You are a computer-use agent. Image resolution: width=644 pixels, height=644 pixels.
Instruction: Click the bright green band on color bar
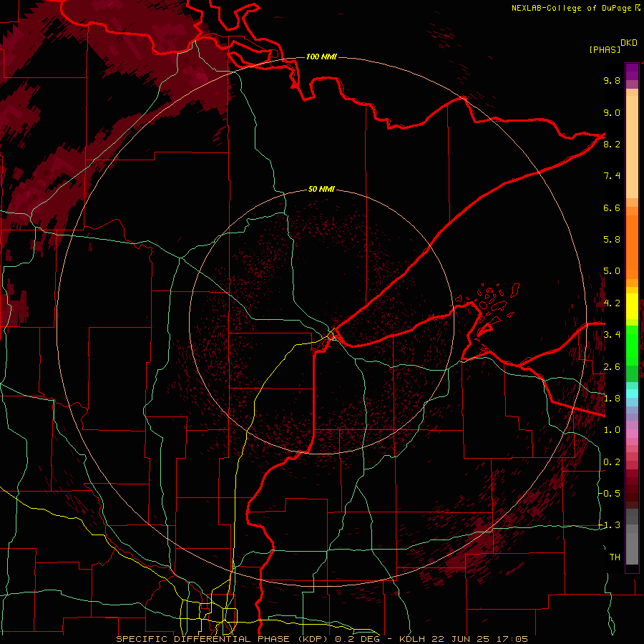click(x=632, y=344)
